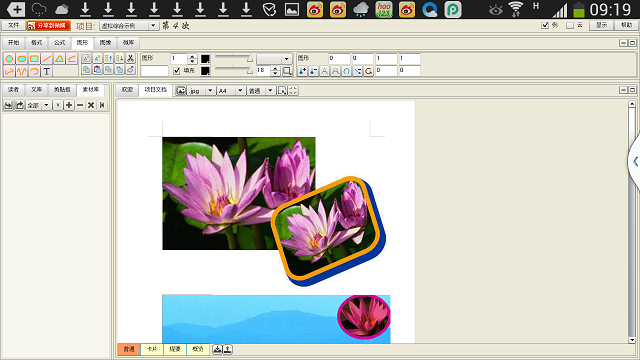The width and height of the screenshot is (640, 360).
Task: Click the import icon in material library
Action: (8, 105)
